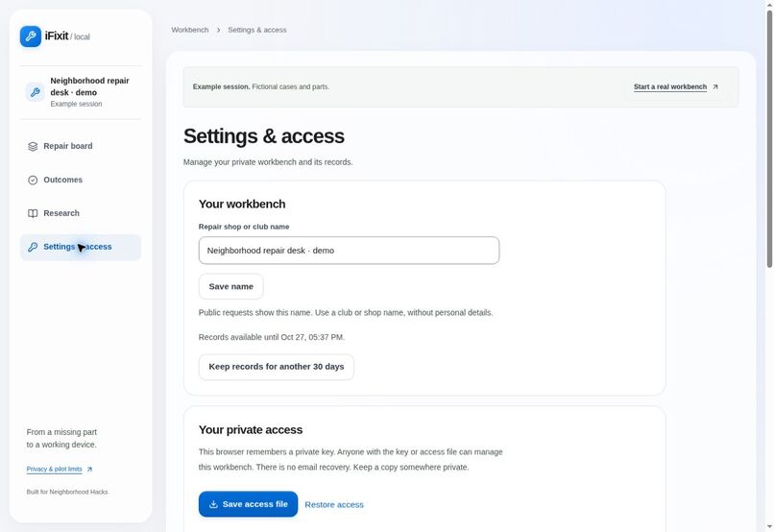This screenshot has height=532, width=774.
Task: Go to Research in the sidebar
Action: tap(81, 213)
